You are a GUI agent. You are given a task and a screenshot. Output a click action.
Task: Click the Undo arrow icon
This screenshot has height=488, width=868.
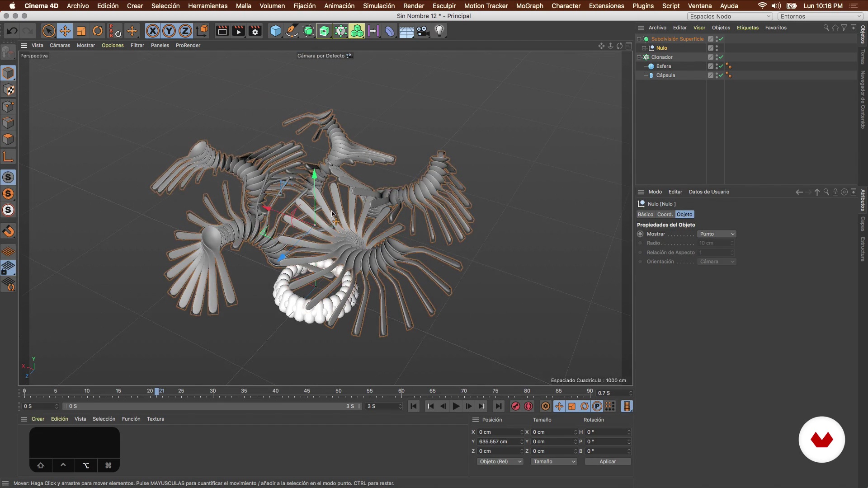tap(12, 31)
